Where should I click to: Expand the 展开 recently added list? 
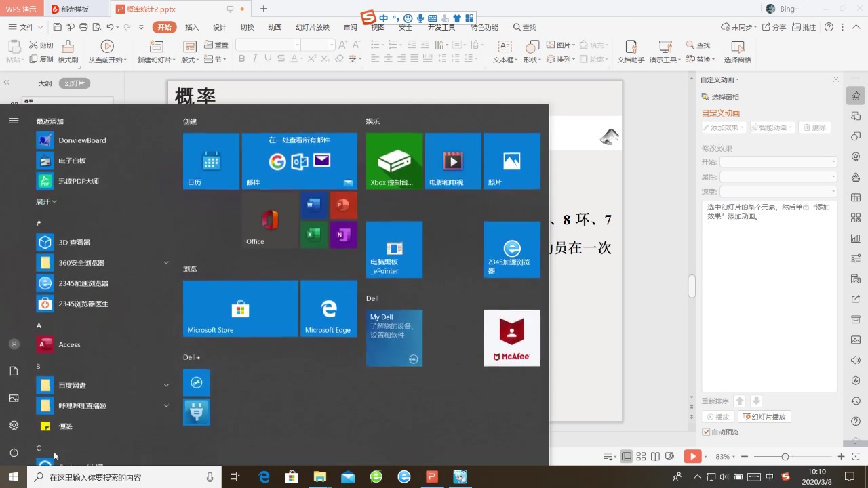[46, 201]
